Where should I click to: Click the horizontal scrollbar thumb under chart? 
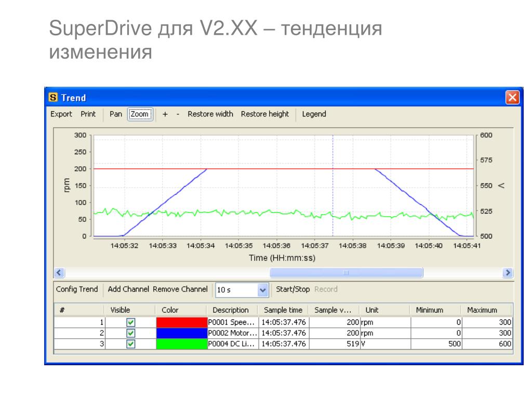pos(346,272)
